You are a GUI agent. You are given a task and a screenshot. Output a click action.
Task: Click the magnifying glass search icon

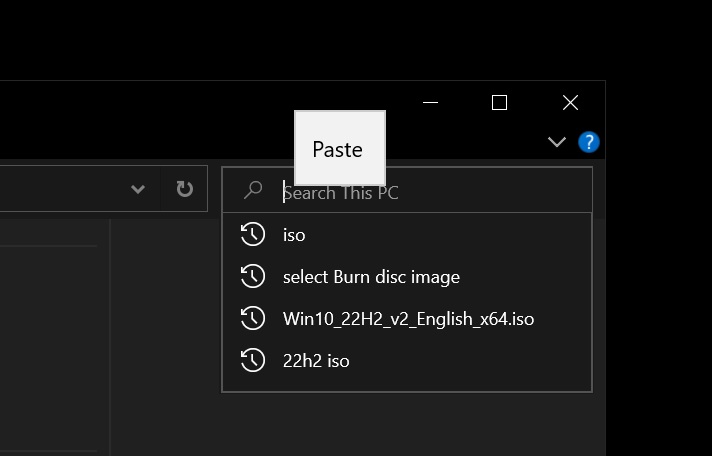click(x=253, y=190)
